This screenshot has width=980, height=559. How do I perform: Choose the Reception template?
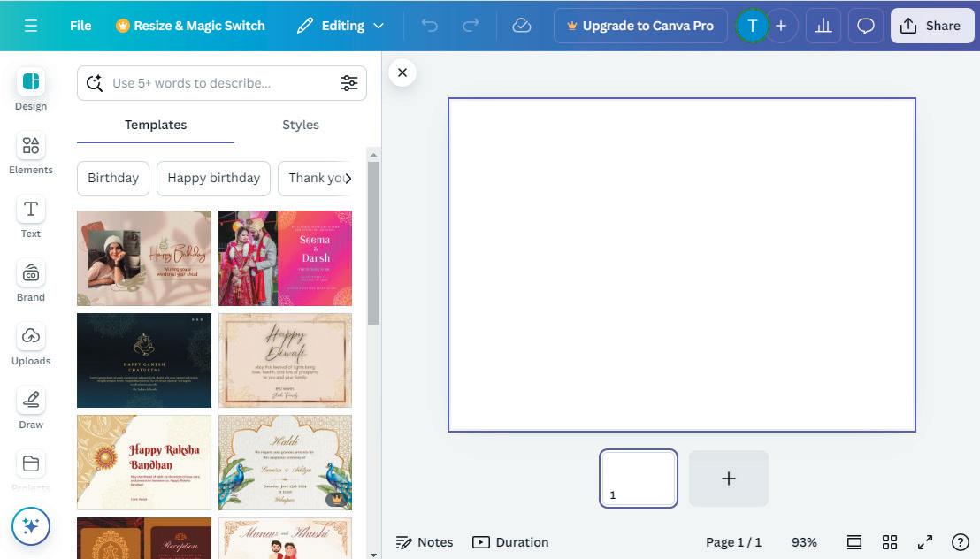point(144,539)
